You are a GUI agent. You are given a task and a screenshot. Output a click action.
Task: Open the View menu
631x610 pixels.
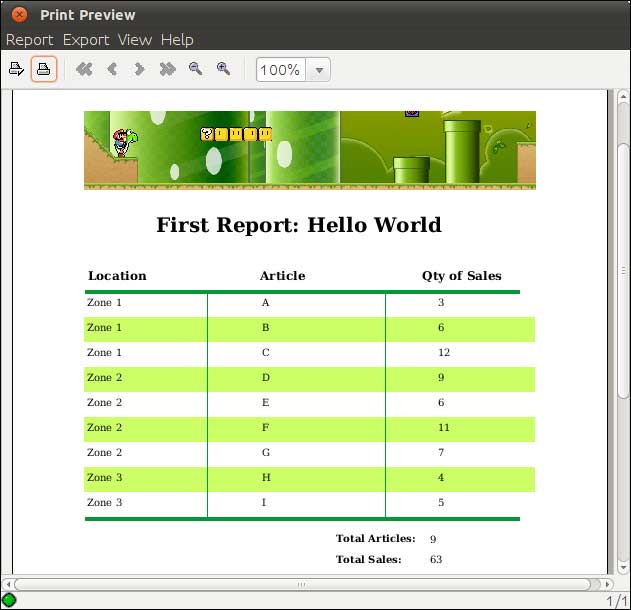tap(134, 40)
